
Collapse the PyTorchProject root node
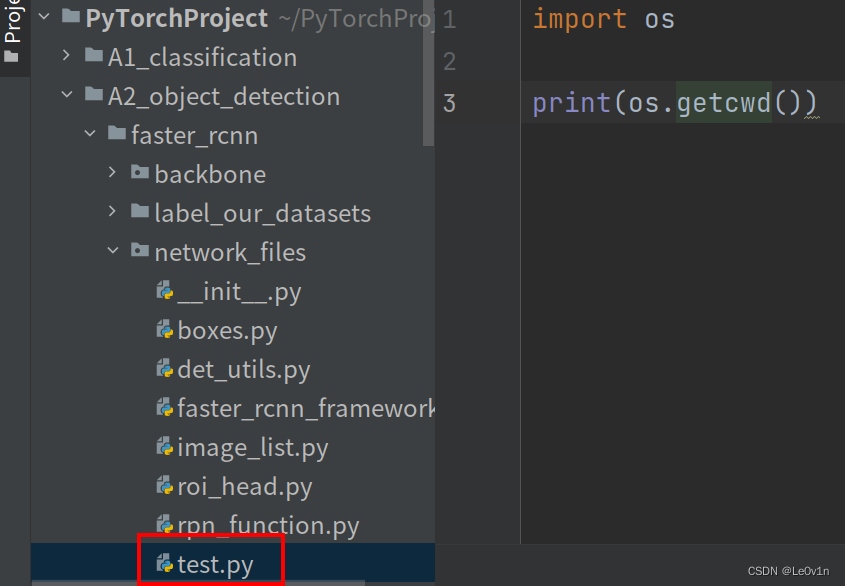(x=42, y=17)
